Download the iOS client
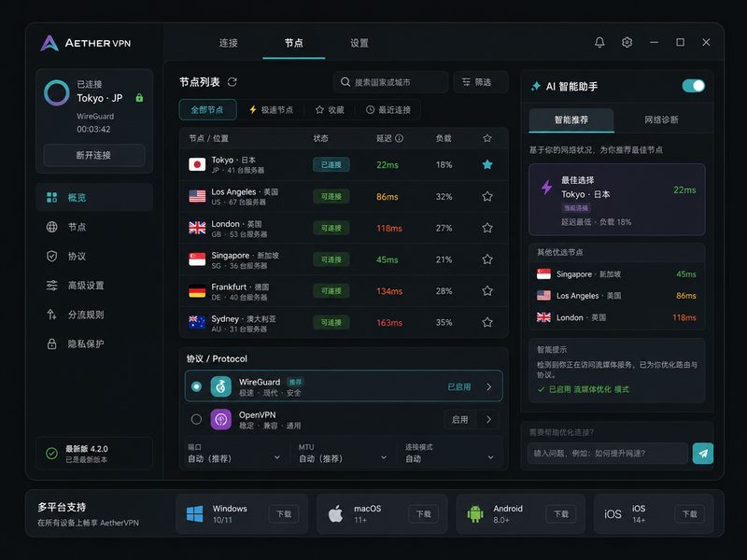 click(x=690, y=514)
